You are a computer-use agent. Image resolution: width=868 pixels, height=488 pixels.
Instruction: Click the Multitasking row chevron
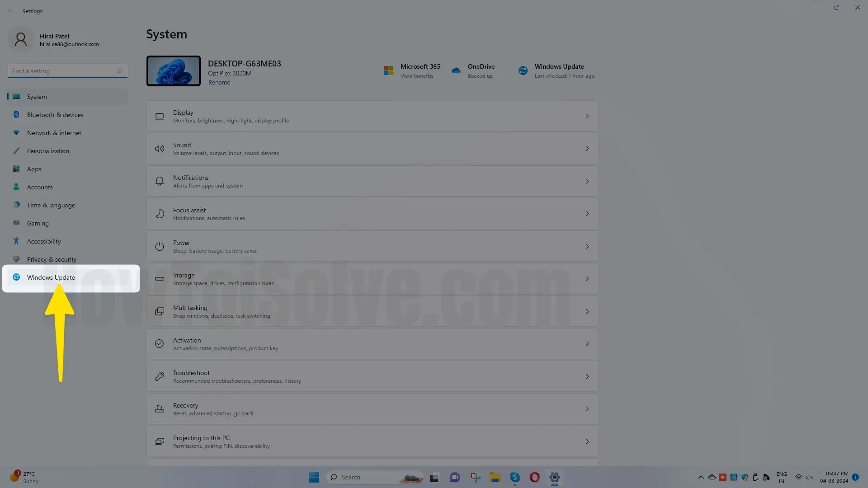tap(587, 311)
